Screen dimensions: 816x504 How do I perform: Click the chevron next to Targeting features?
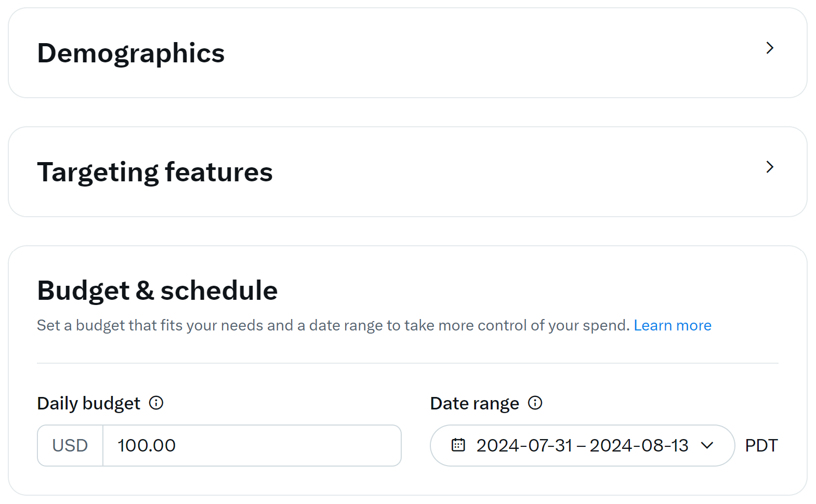click(770, 167)
